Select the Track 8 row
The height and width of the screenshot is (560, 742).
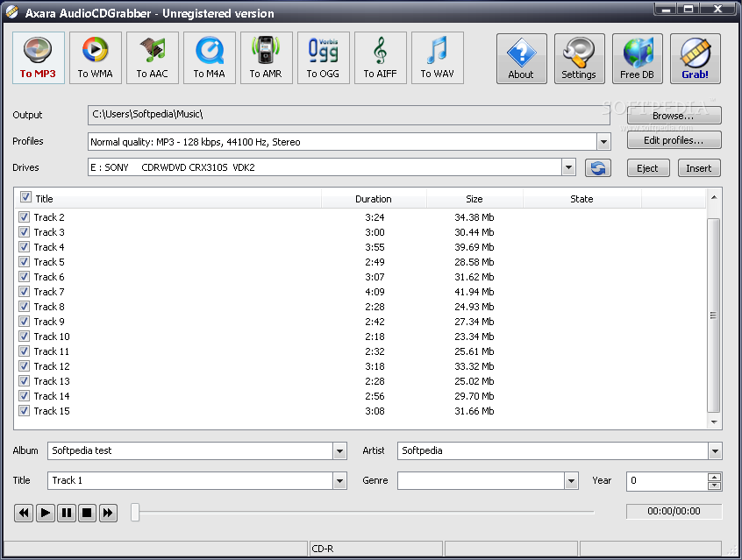tap(360, 307)
